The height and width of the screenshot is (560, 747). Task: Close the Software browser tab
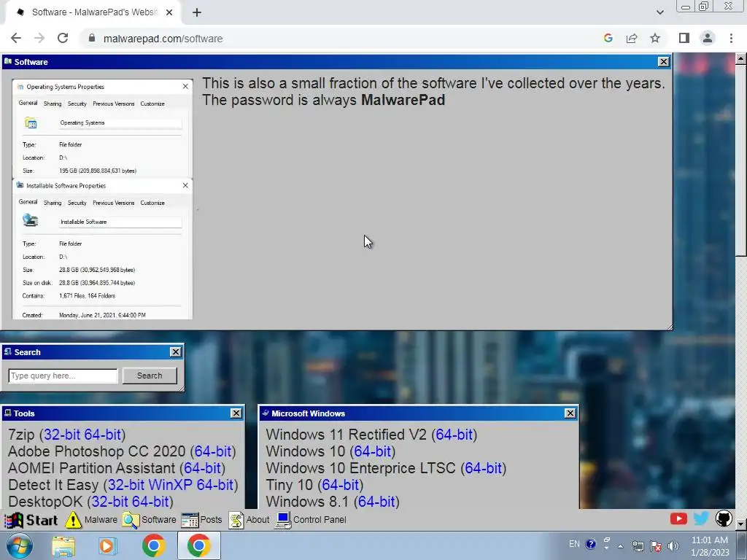169,12
